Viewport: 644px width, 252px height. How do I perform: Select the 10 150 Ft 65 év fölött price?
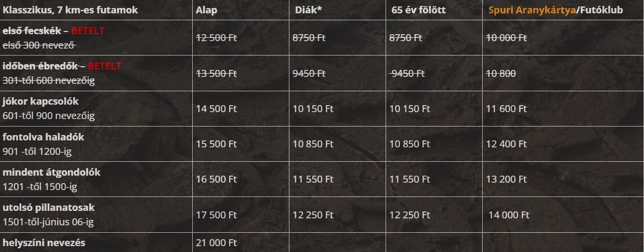(x=410, y=108)
